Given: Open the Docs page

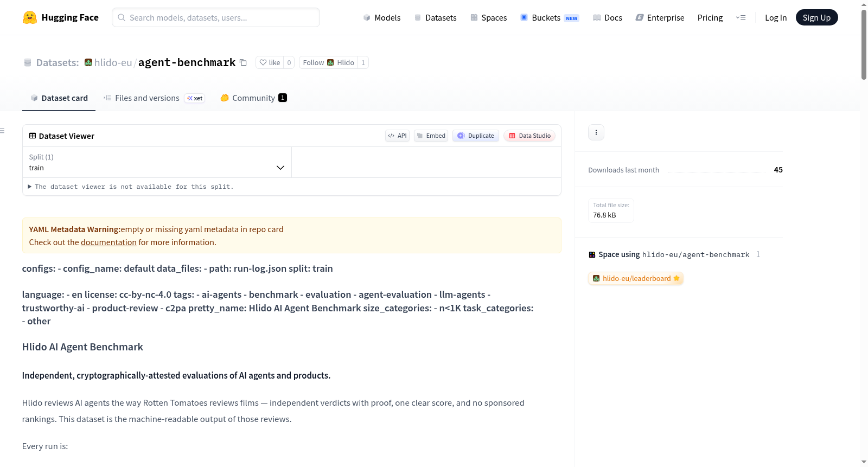Looking at the screenshot, I should coord(608,18).
